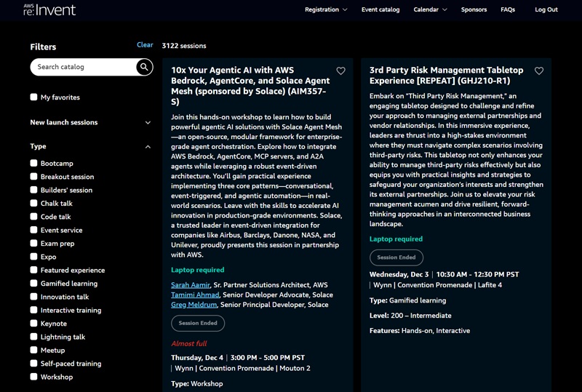582x392 pixels.
Task: Go to the Event catalog page
Action: pos(380,9)
